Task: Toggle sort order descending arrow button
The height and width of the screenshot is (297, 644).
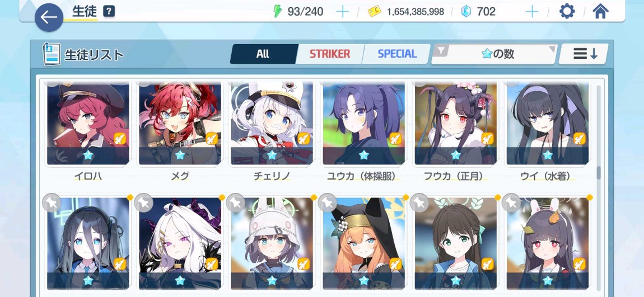Action: [x=584, y=54]
